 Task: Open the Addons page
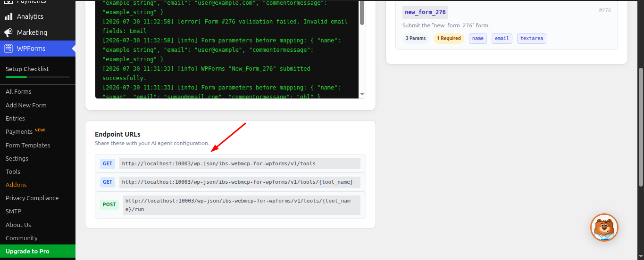tap(16, 185)
